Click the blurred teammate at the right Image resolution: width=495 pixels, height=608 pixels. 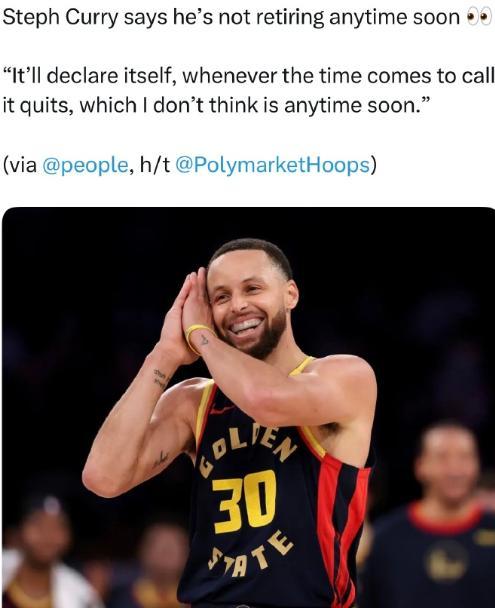point(440,516)
